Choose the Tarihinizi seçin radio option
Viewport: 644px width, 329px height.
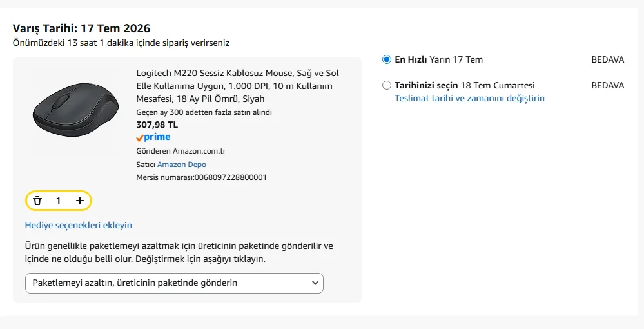click(387, 86)
